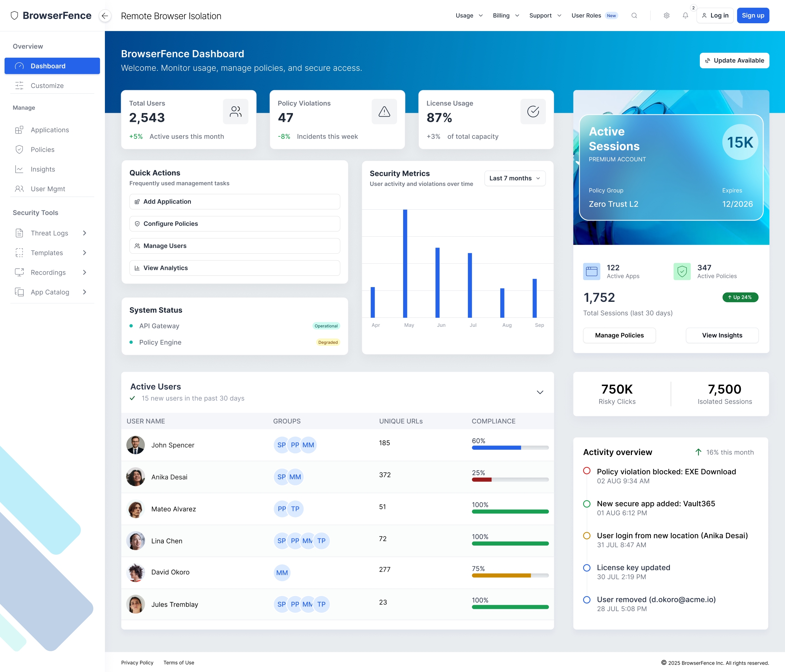Image resolution: width=785 pixels, height=672 pixels.
Task: Click the Update Available button
Action: pos(734,61)
